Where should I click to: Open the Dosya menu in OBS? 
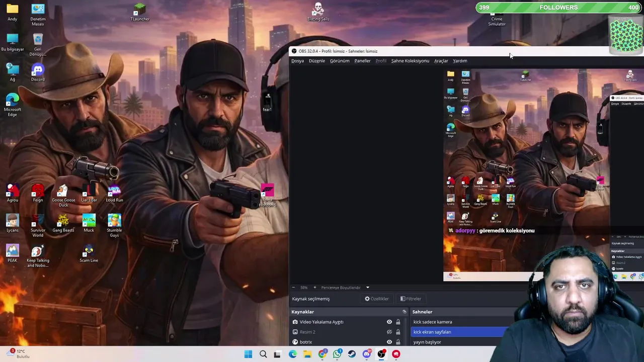tap(297, 61)
